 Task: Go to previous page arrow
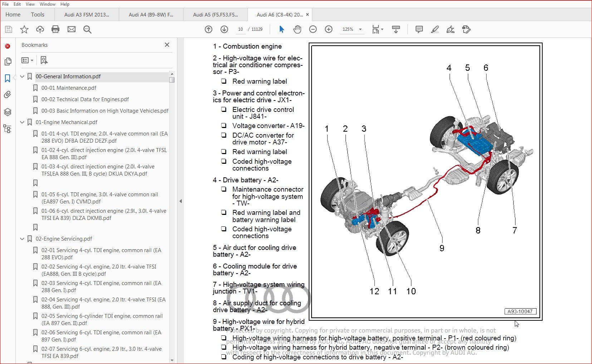(x=209, y=29)
